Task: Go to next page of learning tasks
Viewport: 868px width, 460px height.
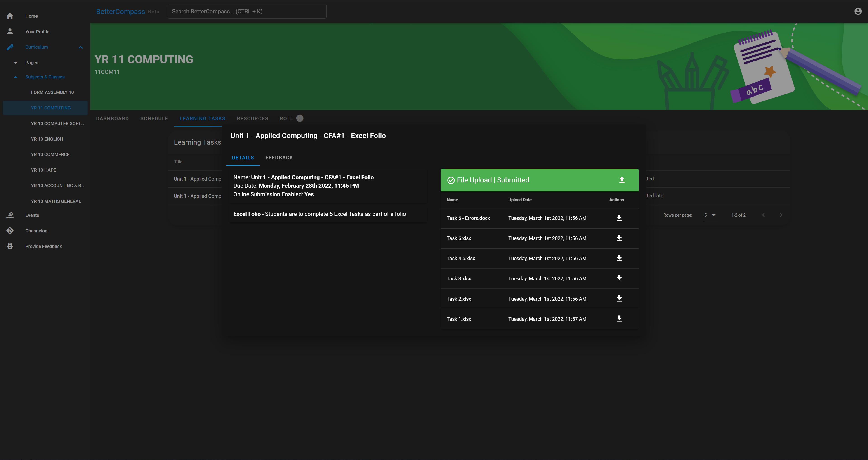Action: (781, 215)
